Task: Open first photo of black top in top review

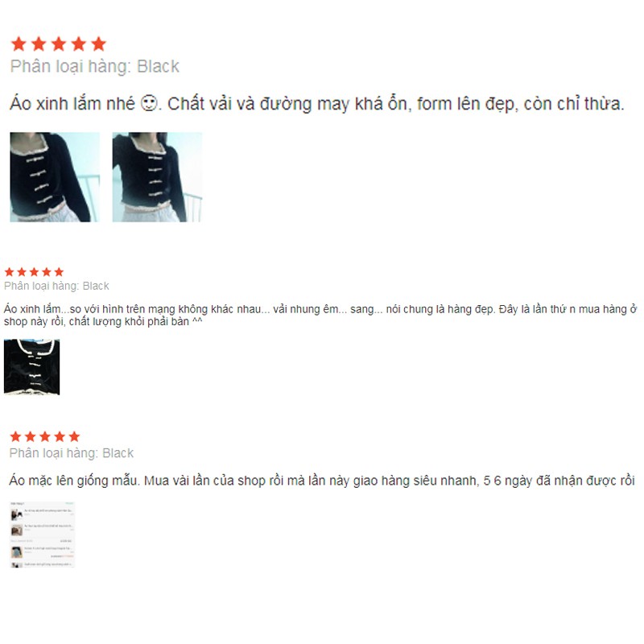Action: click(x=55, y=177)
